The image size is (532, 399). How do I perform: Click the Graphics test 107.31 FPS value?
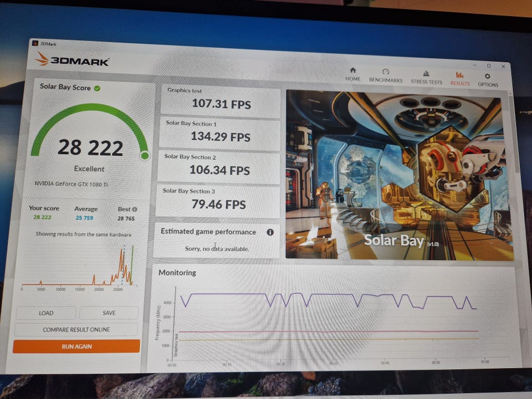click(x=221, y=104)
